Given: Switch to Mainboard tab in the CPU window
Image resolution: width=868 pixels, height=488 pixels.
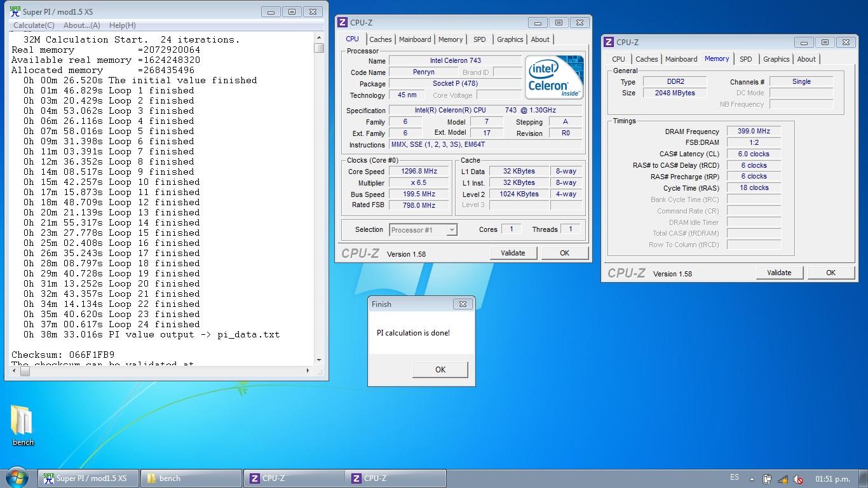Looking at the screenshot, I should point(415,39).
